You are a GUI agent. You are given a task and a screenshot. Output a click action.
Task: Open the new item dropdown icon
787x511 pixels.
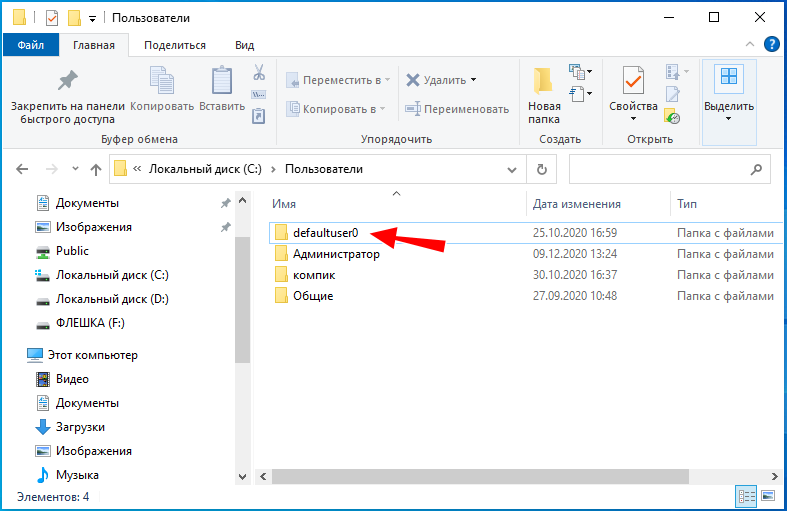point(580,72)
